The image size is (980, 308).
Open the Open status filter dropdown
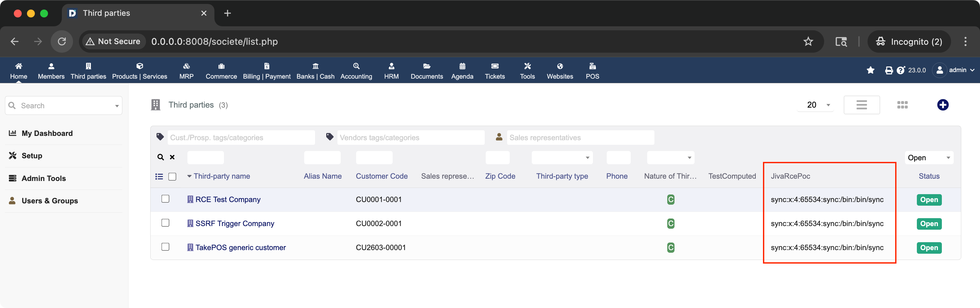coord(929,157)
